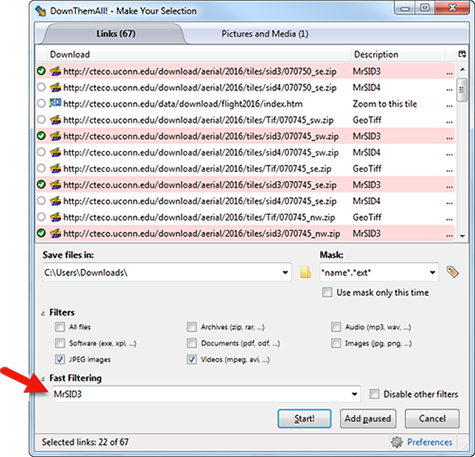
Task: Click the mask tags icon
Action: [x=452, y=272]
